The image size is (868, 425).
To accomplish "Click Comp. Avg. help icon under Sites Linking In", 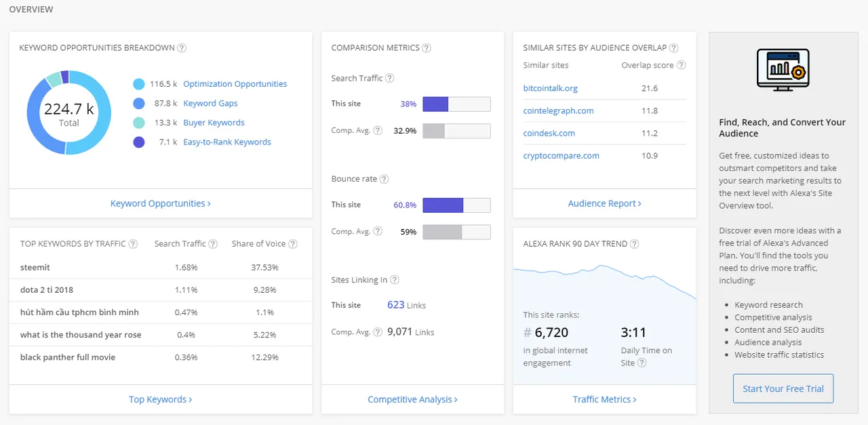I will click(x=378, y=332).
